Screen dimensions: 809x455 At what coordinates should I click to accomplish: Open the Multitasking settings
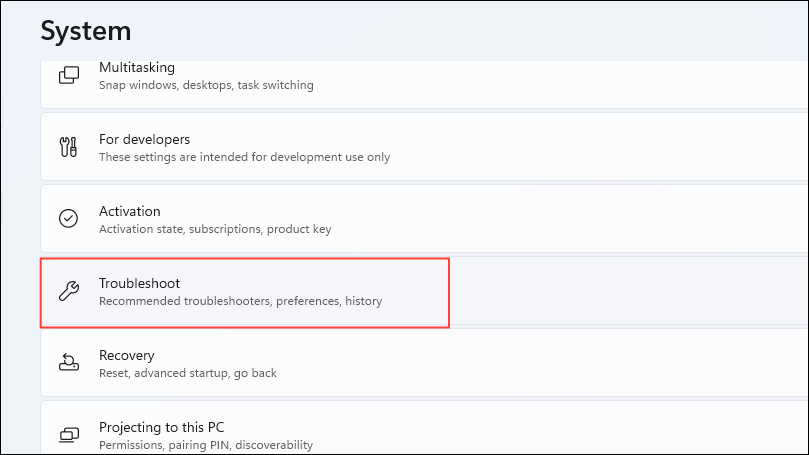pyautogui.click(x=424, y=83)
